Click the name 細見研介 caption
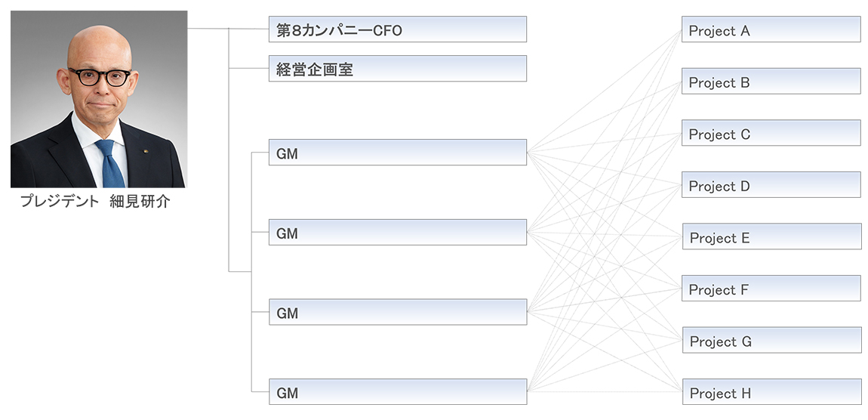Screen dimensions: 868x420 140,202
